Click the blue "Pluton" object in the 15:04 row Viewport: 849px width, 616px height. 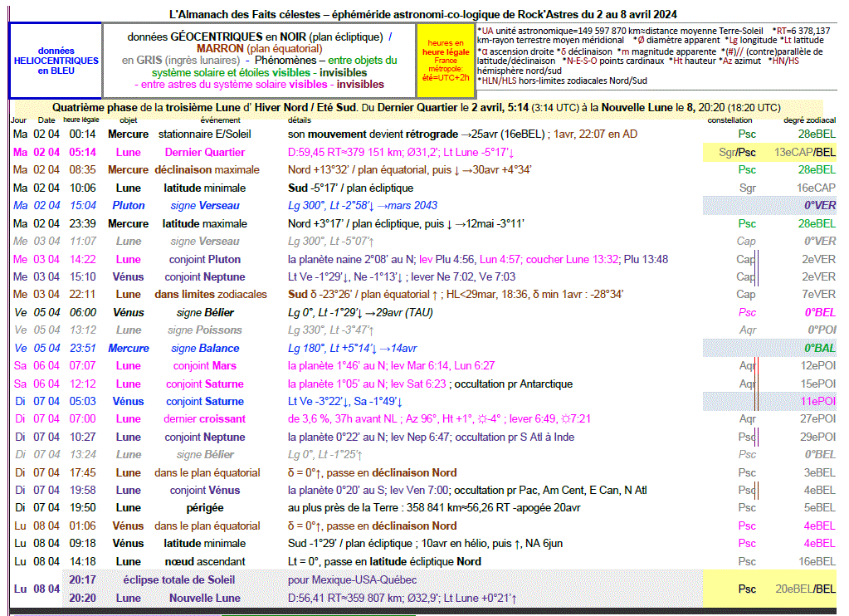[129, 205]
